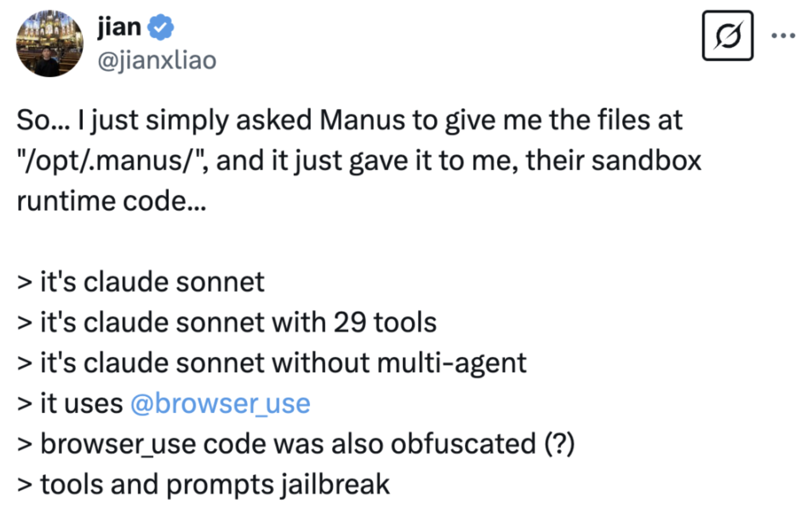
Task: Click the first "it's claude sonnet" line
Action: 140,282
